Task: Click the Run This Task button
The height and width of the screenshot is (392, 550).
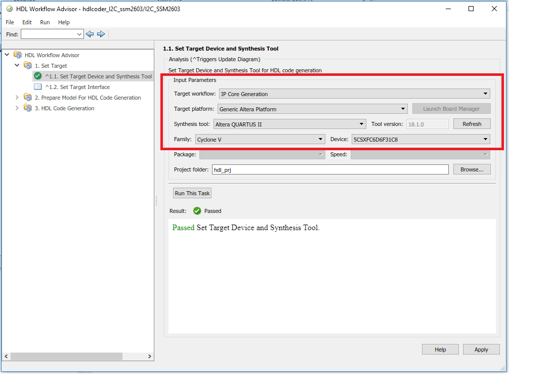Action: point(192,193)
